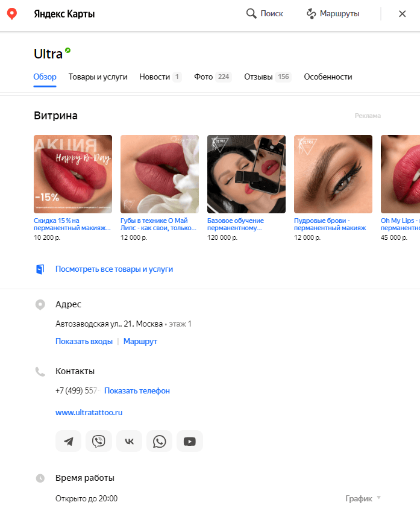Image resolution: width=420 pixels, height=517 pixels.
Task: Switch to the Фото tab
Action: (213, 77)
